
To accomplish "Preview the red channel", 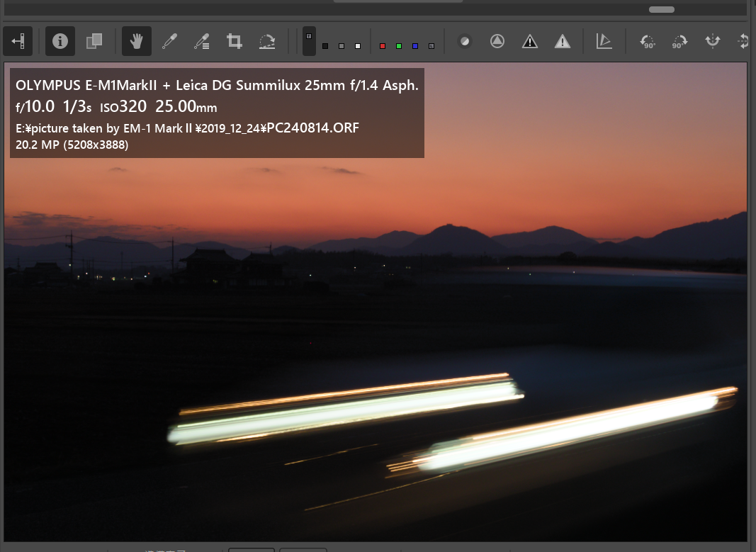I will click(x=383, y=46).
